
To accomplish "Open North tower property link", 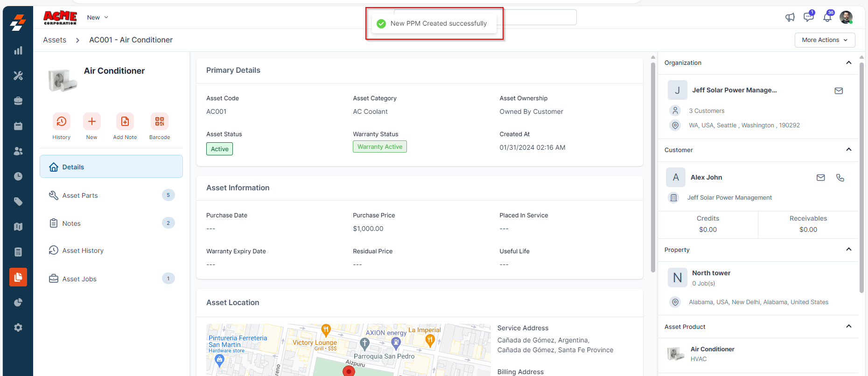I will [x=711, y=273].
